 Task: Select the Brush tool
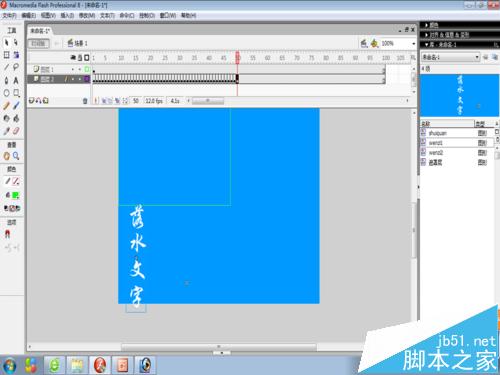pos(16,106)
